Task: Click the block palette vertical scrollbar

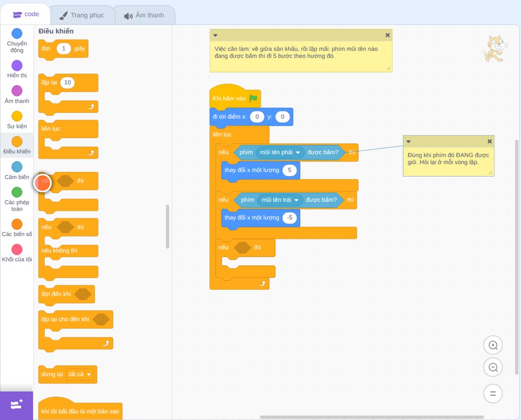Action: 167,226
